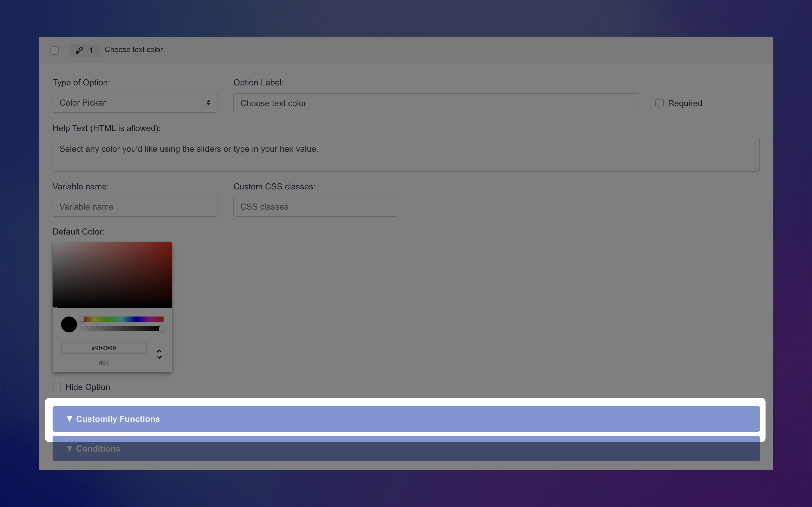The width and height of the screenshot is (812, 507).
Task: Click the opacity slider handle
Action: (x=163, y=329)
